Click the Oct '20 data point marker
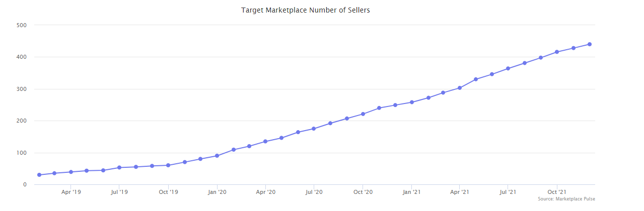Viewport: 644px width, 211px height. pyautogui.click(x=363, y=114)
